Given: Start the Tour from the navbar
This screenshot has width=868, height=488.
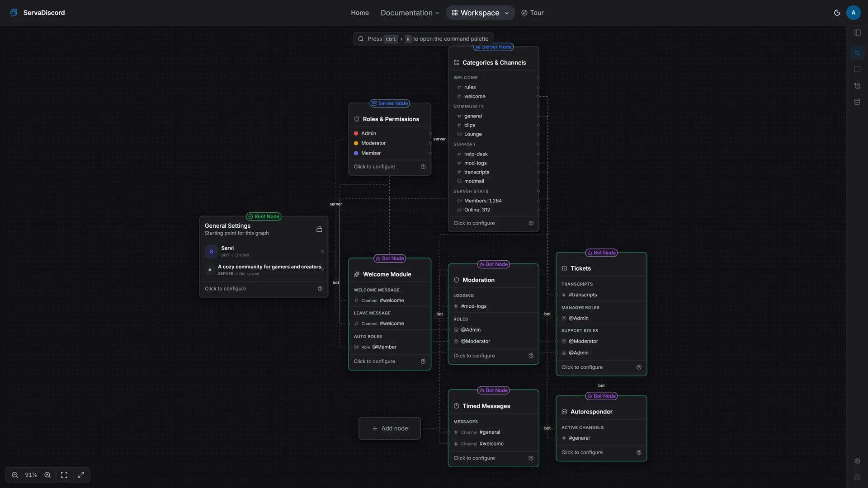Looking at the screenshot, I should (532, 13).
